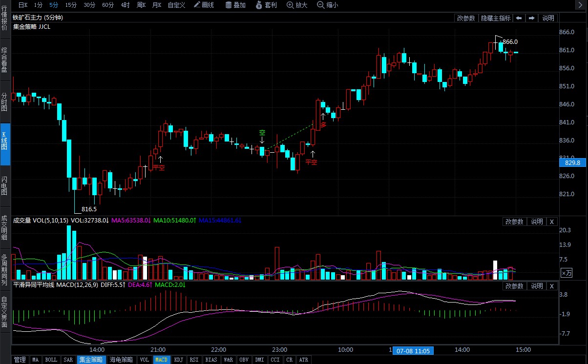Open 管理 indicator management

(x=20, y=360)
